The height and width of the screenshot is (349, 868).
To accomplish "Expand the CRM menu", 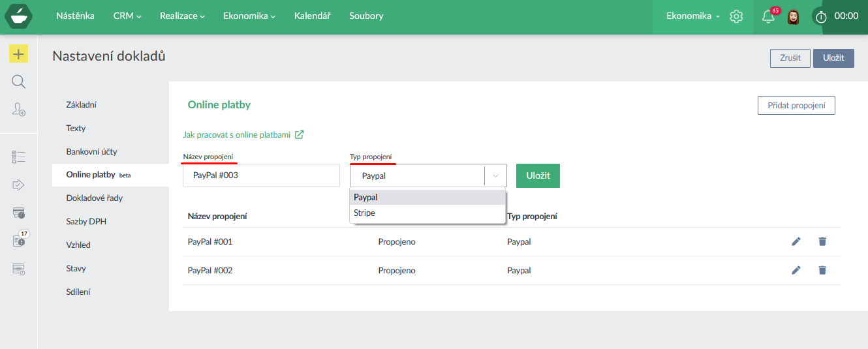I will click(127, 16).
